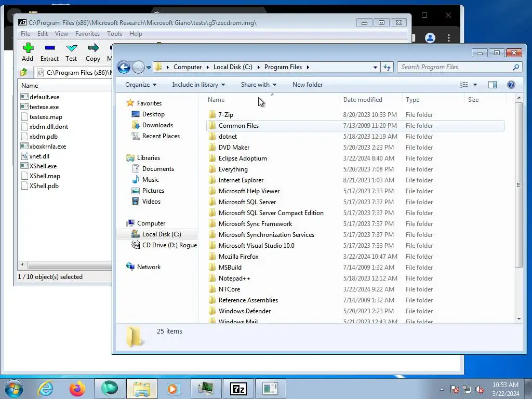
Task: Click Explorer vertical scrollbar thumb
Action: (x=518, y=185)
